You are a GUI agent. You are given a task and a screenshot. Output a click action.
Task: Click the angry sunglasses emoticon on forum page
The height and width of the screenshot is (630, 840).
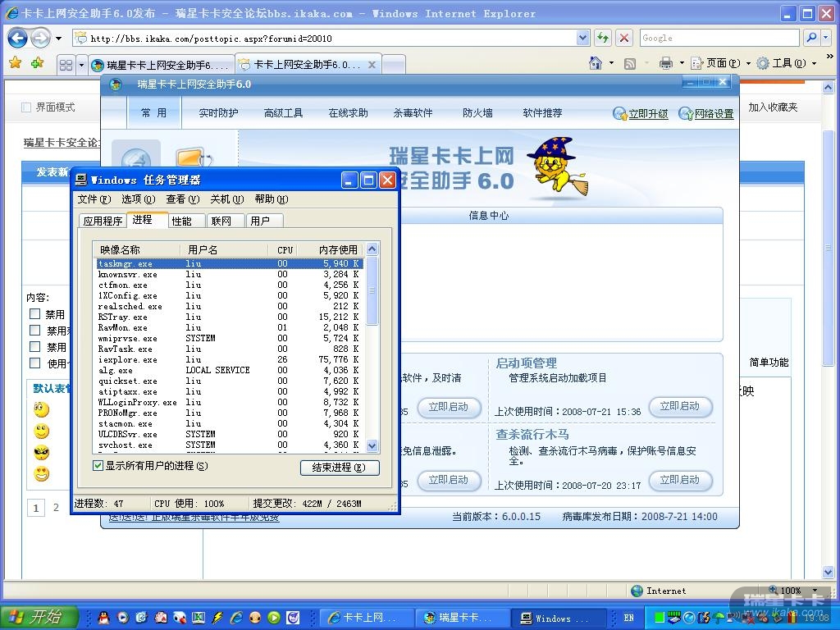41,453
